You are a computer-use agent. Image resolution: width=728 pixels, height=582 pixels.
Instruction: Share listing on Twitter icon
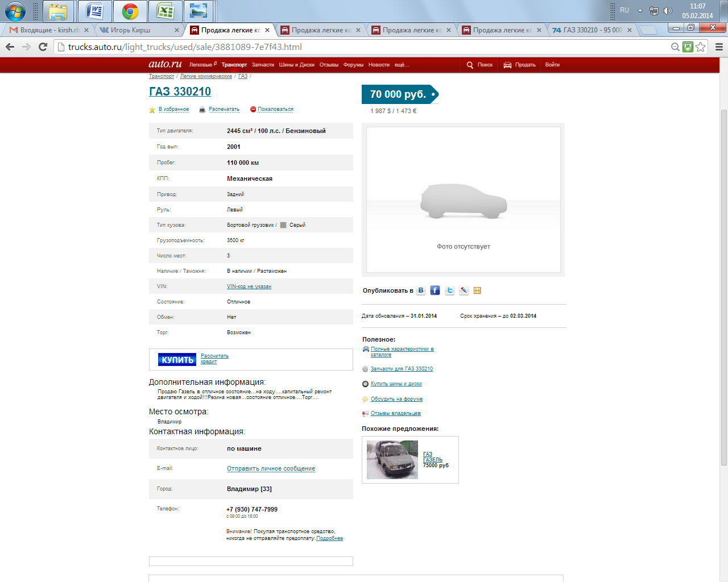[x=450, y=290]
